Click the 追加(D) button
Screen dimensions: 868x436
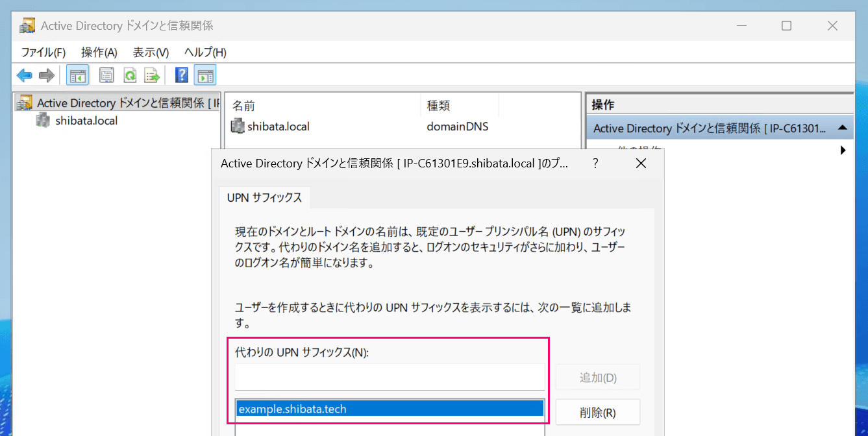[x=598, y=377]
